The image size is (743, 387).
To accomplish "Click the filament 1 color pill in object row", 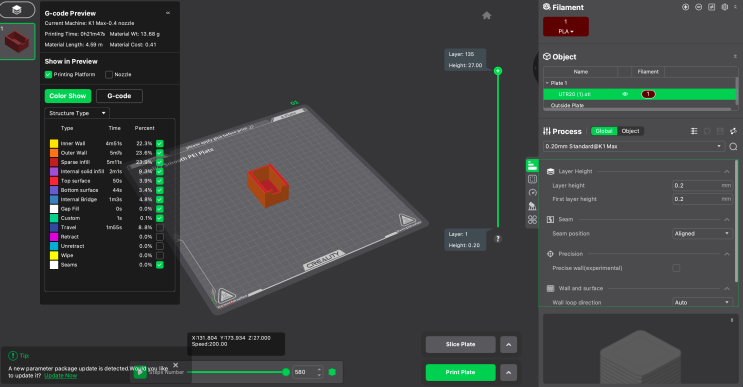I will coord(648,94).
